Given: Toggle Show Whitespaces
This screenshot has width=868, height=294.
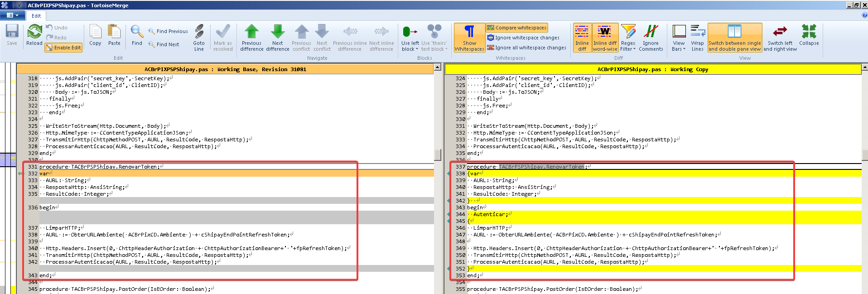Looking at the screenshot, I should tap(469, 38).
